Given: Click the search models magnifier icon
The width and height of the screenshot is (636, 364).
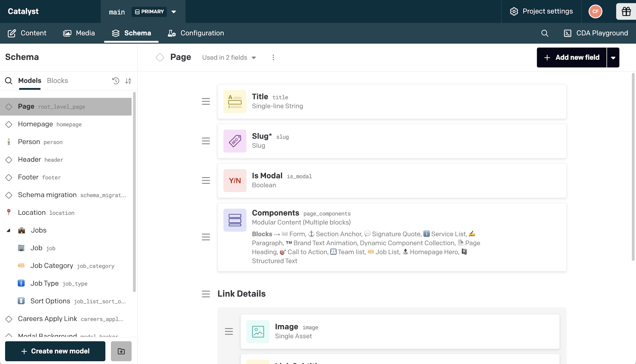Looking at the screenshot, I should pos(9,81).
